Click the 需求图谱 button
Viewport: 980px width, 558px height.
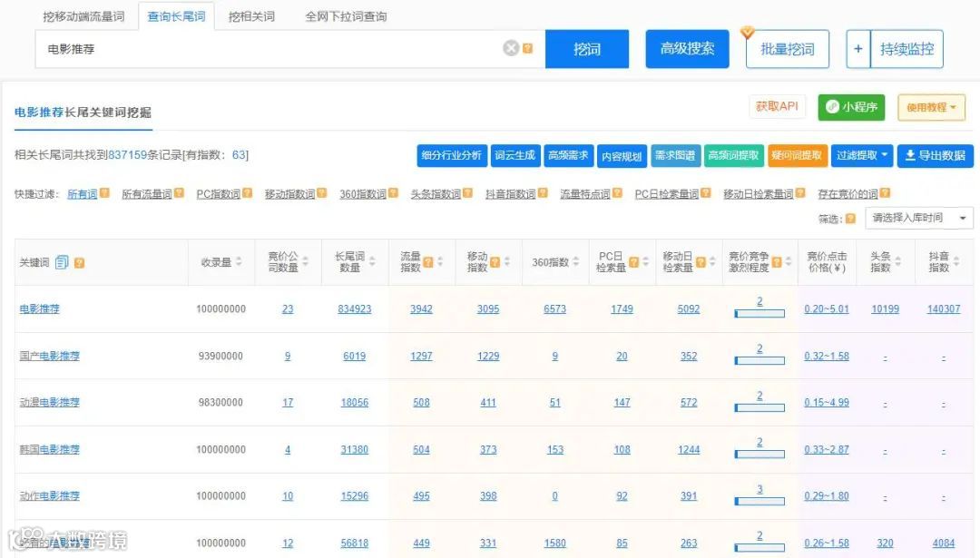pyautogui.click(x=675, y=155)
